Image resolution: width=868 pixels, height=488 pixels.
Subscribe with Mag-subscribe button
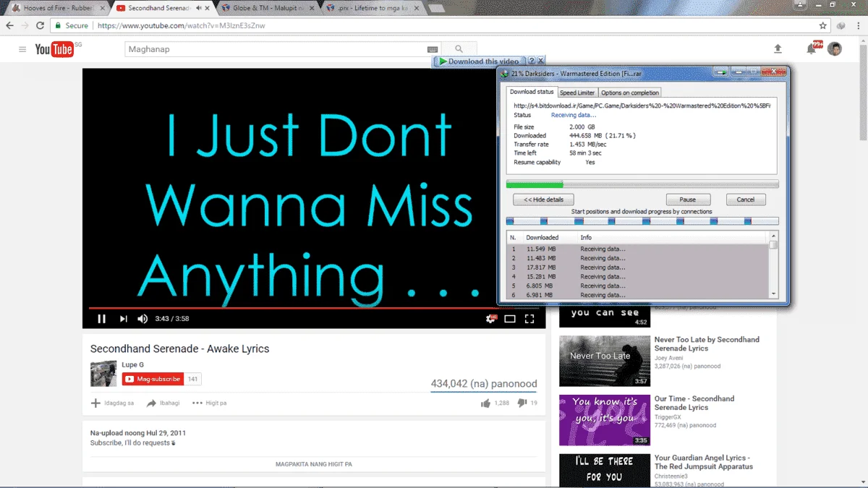pos(153,379)
